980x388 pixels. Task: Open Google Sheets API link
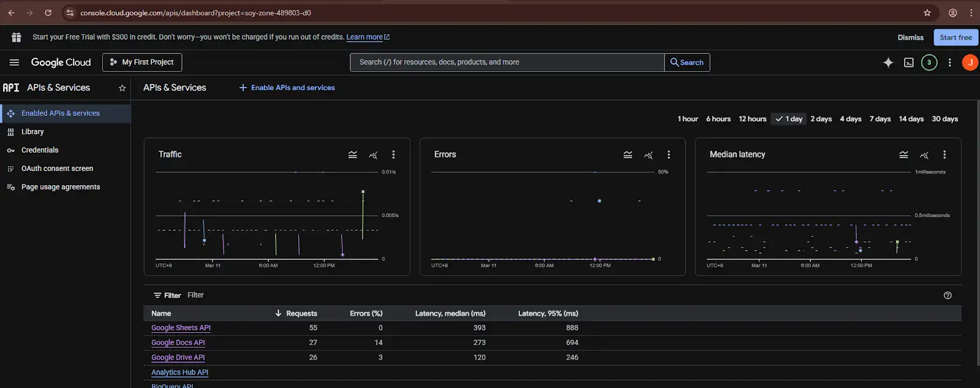coord(181,328)
